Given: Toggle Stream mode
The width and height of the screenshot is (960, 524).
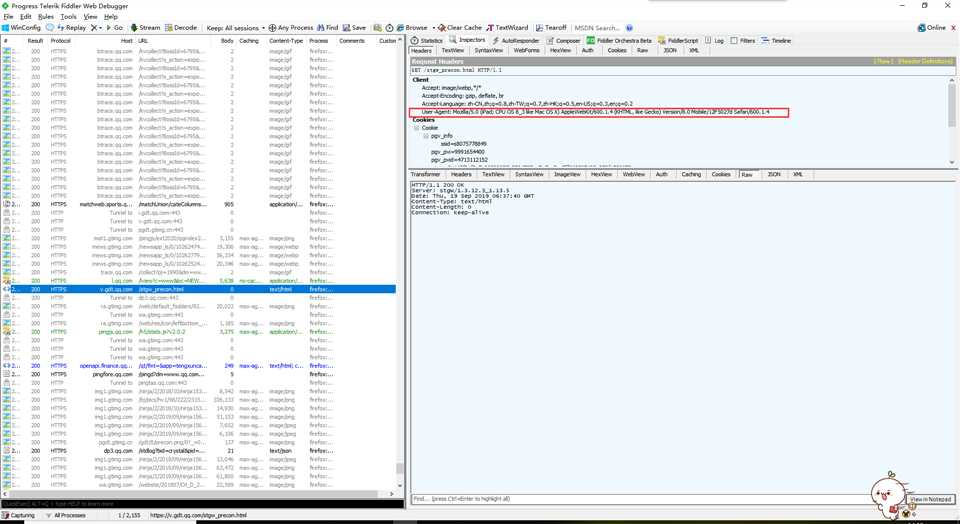Looking at the screenshot, I should (x=145, y=28).
